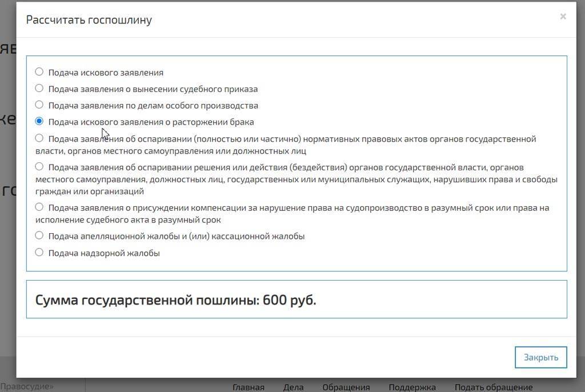Click the 'Правосудие»' text at bottom left
585x392 pixels.
point(27,386)
